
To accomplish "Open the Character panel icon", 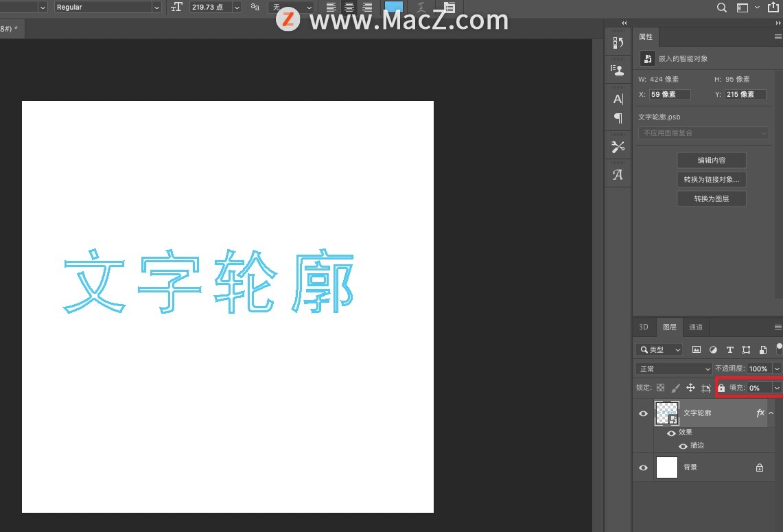I will 618,99.
